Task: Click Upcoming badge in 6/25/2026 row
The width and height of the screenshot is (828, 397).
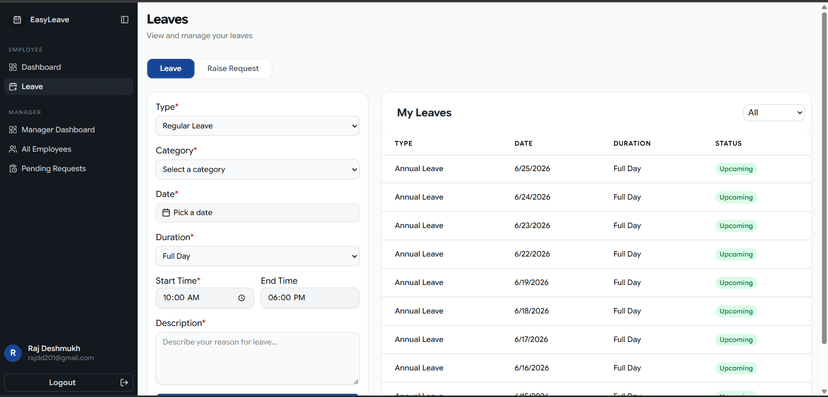Action: pos(736,169)
